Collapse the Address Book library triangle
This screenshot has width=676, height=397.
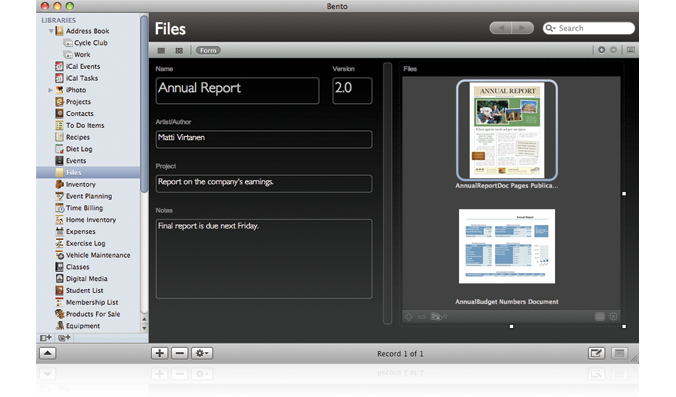point(51,31)
